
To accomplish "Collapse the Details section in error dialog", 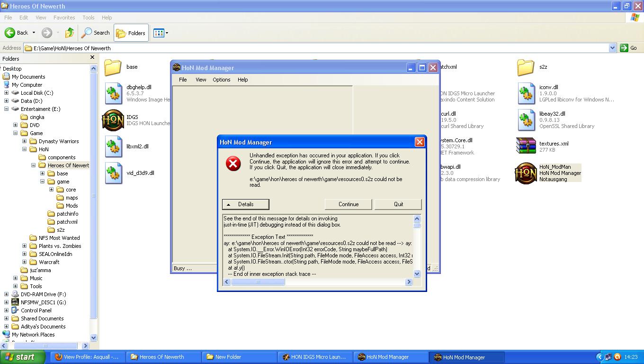I will (245, 204).
